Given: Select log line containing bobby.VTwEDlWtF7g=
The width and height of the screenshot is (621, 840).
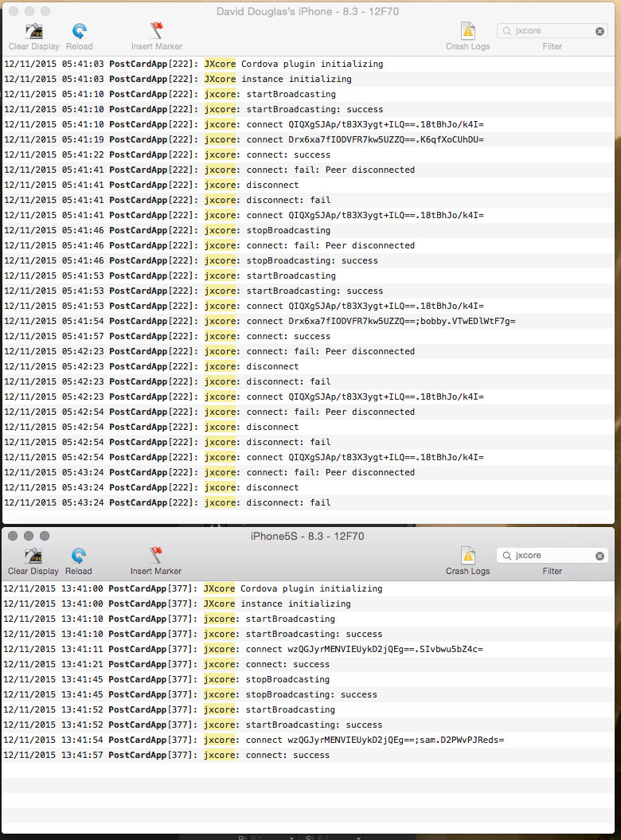Looking at the screenshot, I should click(308, 321).
